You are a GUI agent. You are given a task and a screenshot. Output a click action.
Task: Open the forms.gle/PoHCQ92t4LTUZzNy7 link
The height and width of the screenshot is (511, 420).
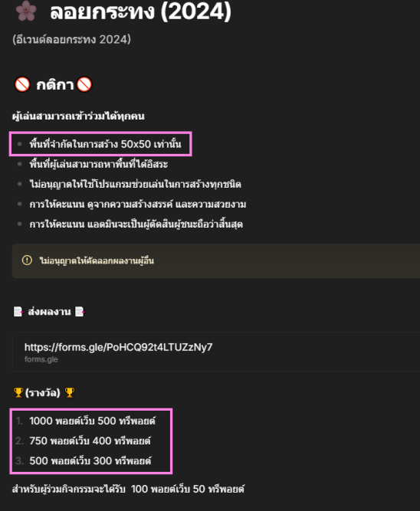(118, 347)
